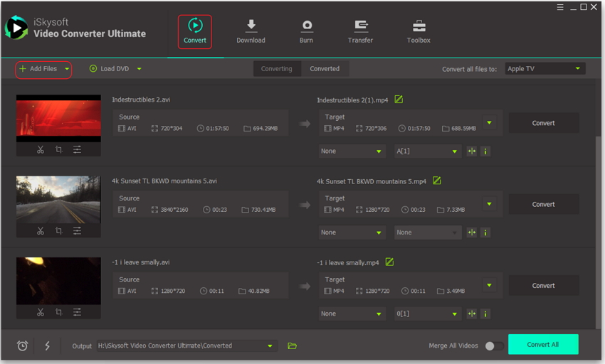
Task: Switch to the Converted tab
Action: click(x=325, y=69)
